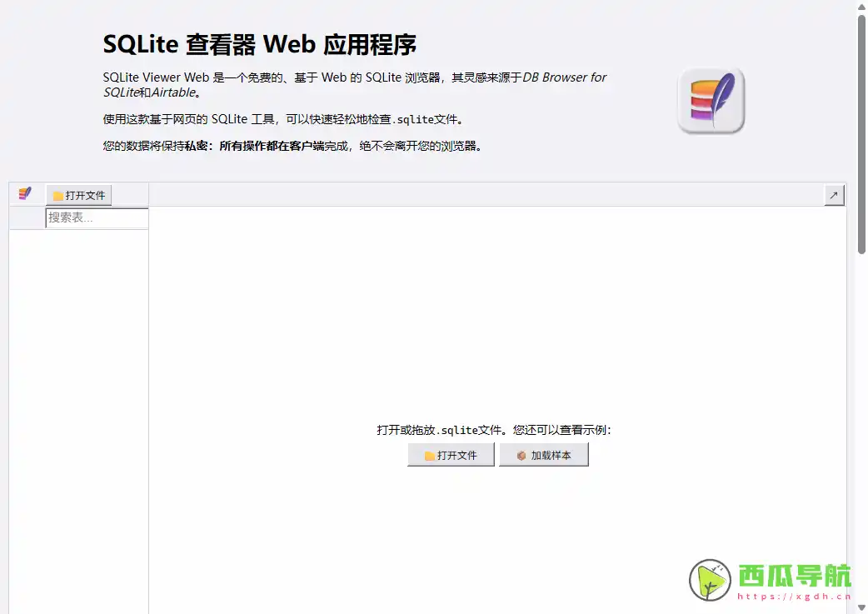Open the fullscreen expand arrow button
Screen dimensions: 868x614
click(834, 194)
